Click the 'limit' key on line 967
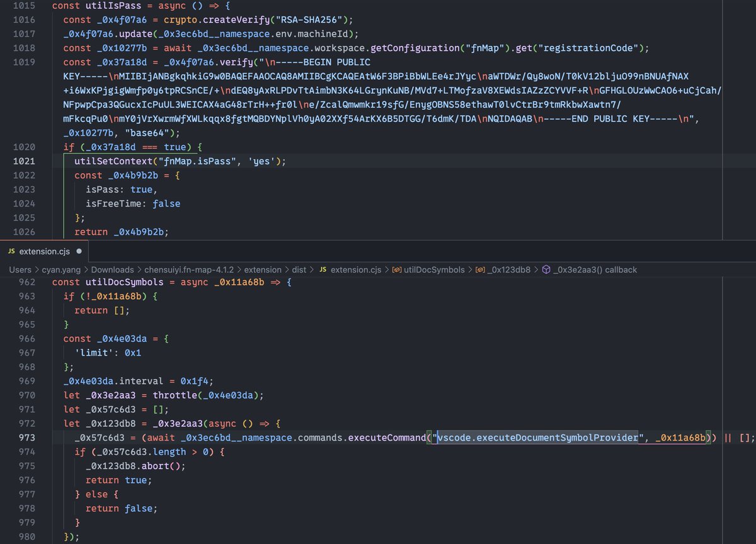This screenshot has height=544, width=756. (94, 353)
